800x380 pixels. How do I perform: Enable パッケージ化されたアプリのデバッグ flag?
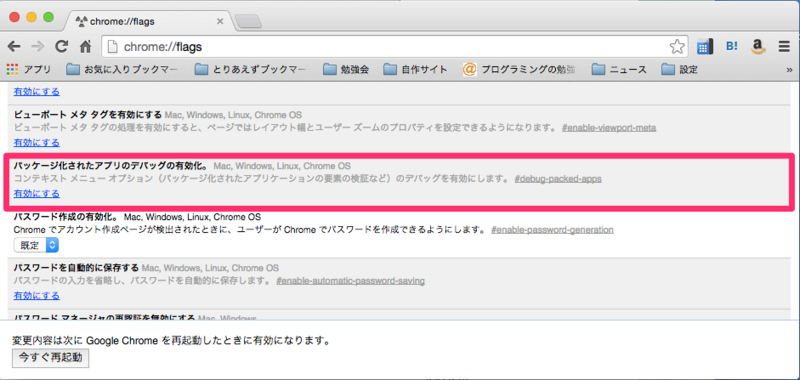(37, 194)
